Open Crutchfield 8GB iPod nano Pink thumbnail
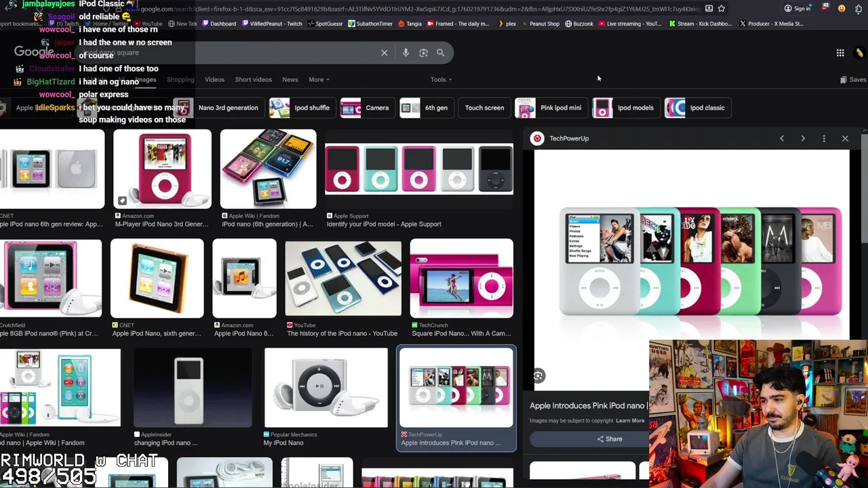The width and height of the screenshot is (868, 488). tap(51, 279)
